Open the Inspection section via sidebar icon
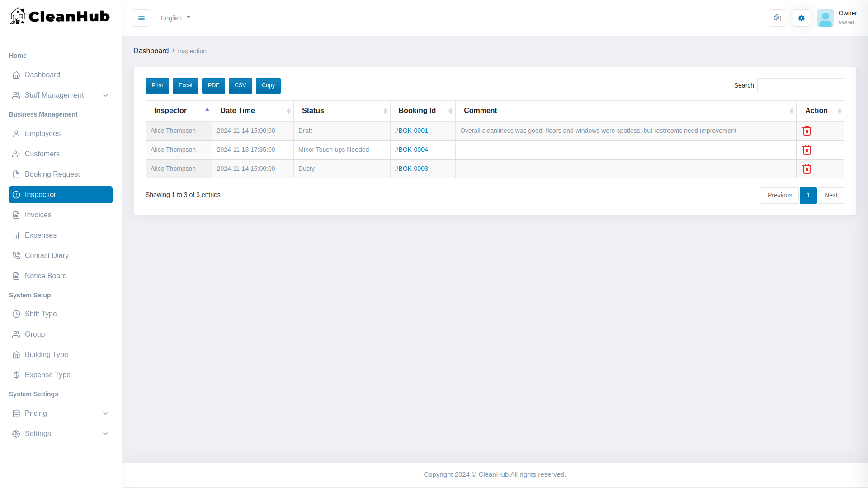This screenshot has height=488, width=868. (16, 194)
